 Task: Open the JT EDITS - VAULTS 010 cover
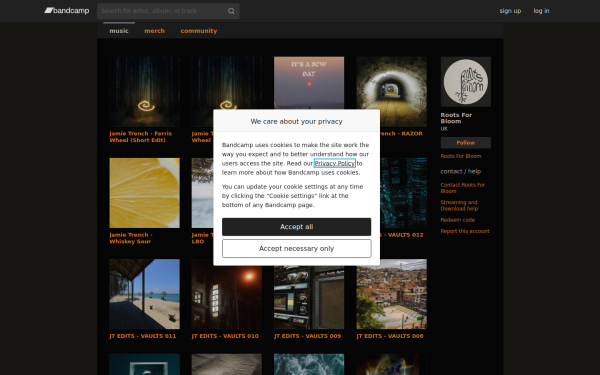pos(227,297)
